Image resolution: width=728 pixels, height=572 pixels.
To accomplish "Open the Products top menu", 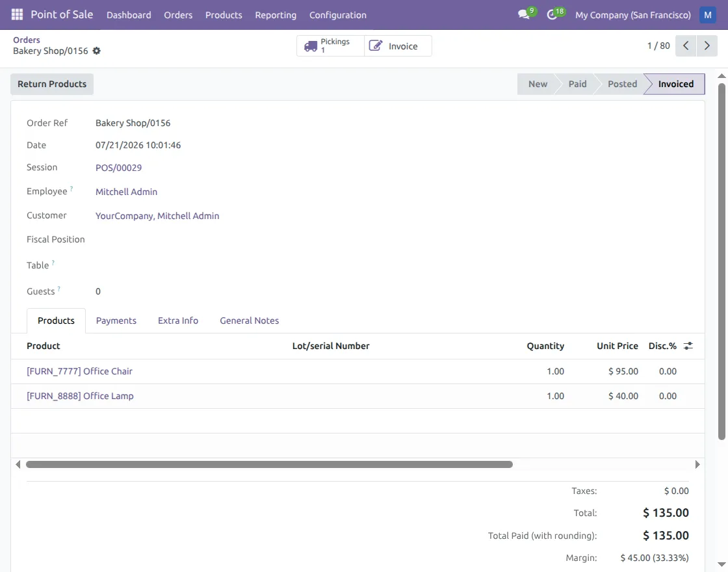I will (x=224, y=15).
